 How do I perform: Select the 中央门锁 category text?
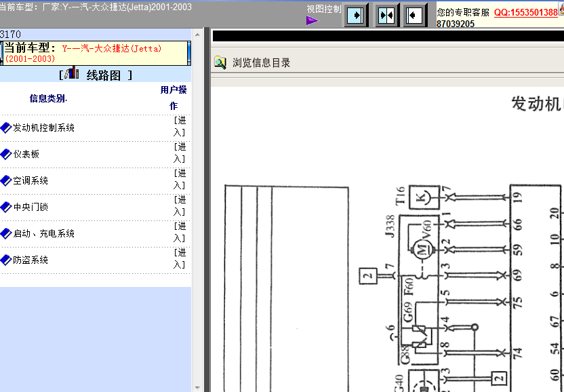click(31, 208)
